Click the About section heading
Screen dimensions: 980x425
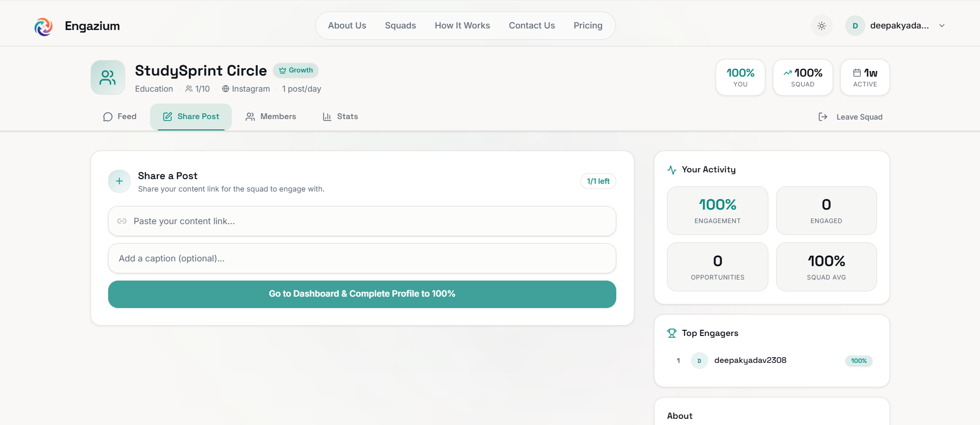[680, 416]
